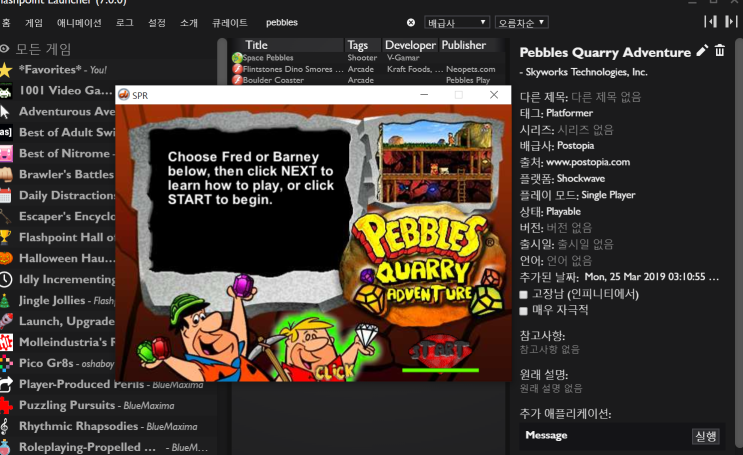This screenshot has height=455, width=743.
Task: Click the game preview thumbnail in SPR window
Action: [436, 163]
